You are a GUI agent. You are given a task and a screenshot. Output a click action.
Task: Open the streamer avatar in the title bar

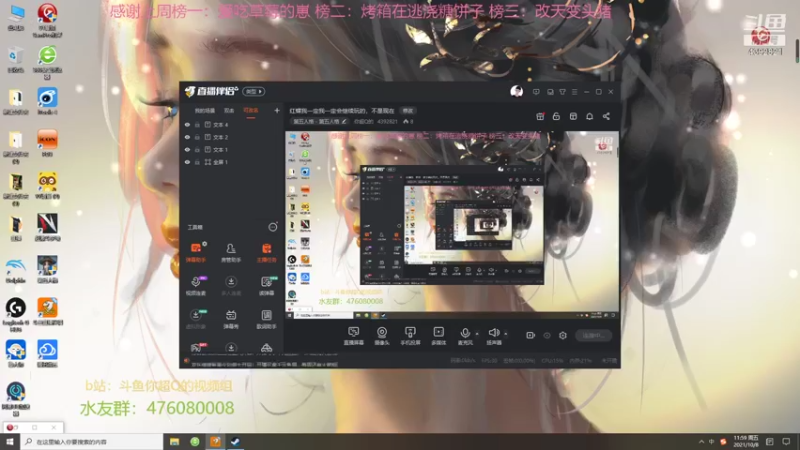coord(516,91)
